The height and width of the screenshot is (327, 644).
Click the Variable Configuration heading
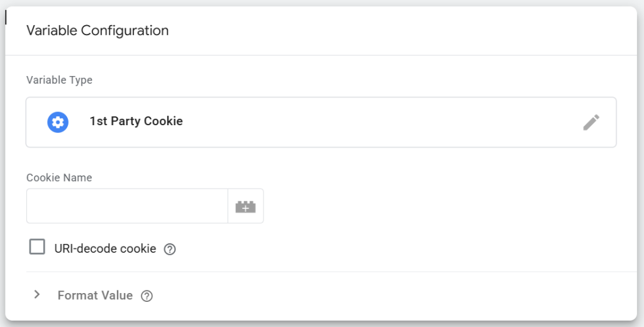pos(97,30)
